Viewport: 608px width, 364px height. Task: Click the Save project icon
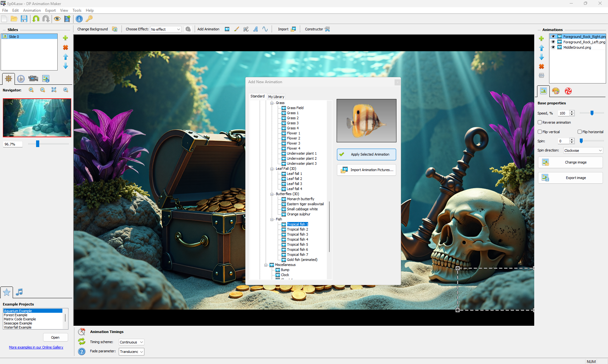24,19
